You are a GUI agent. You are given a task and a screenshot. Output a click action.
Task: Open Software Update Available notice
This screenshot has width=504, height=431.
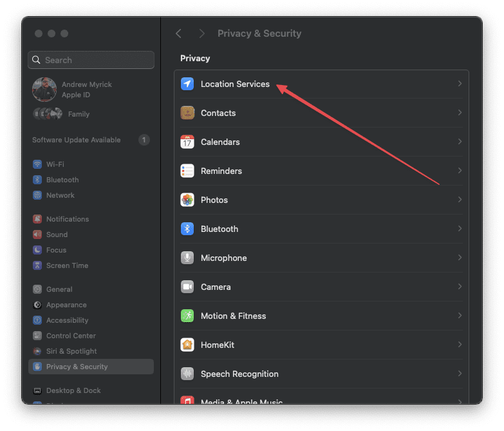click(x=76, y=140)
